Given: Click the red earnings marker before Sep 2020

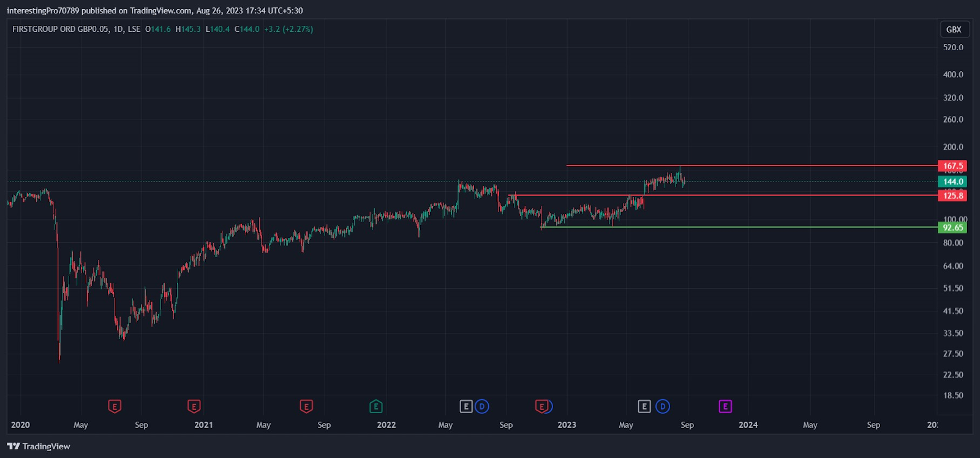Looking at the screenshot, I should [x=115, y=406].
